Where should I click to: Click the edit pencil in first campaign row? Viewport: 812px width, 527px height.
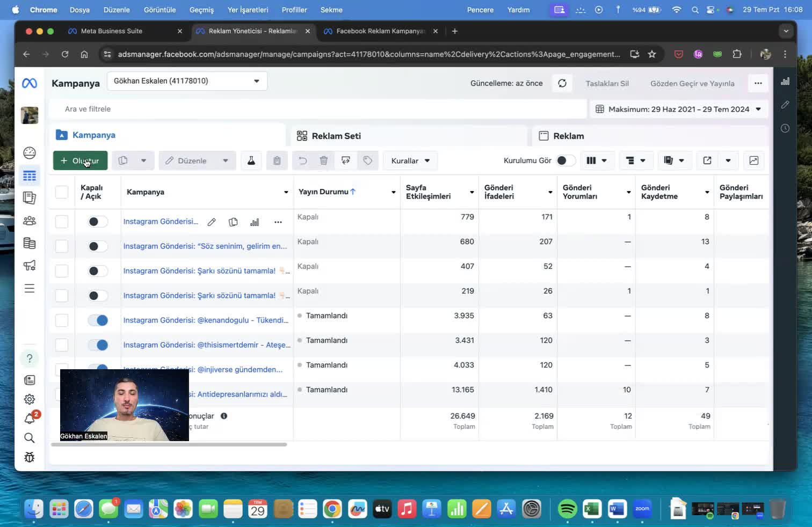[212, 222]
